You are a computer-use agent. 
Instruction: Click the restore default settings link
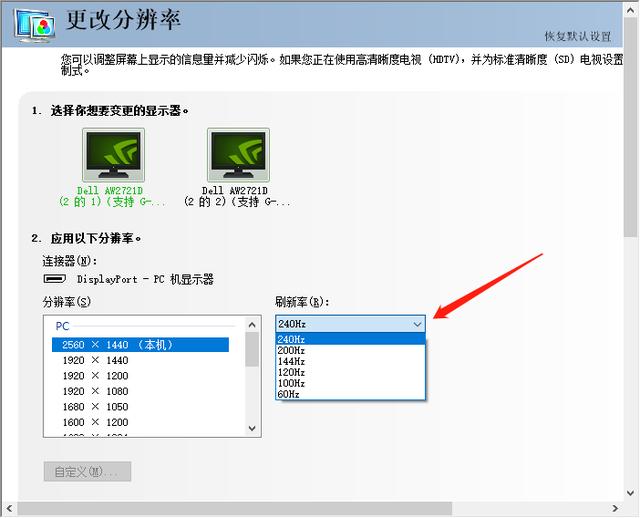578,36
